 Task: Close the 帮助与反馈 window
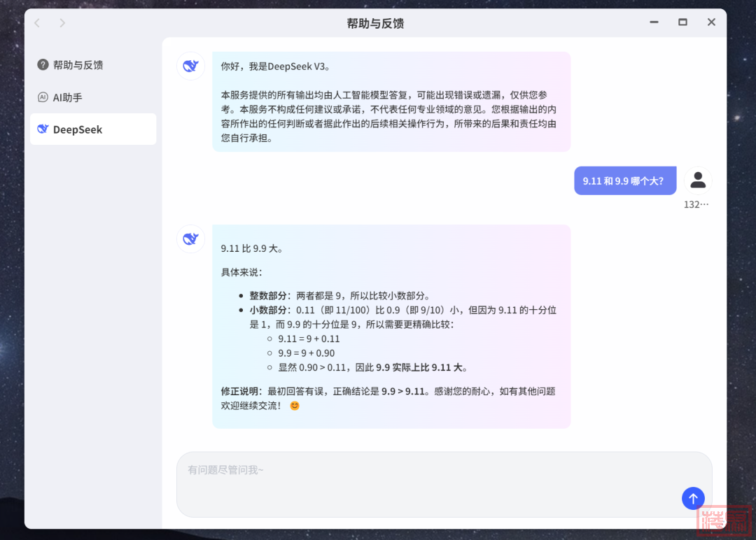click(x=711, y=22)
